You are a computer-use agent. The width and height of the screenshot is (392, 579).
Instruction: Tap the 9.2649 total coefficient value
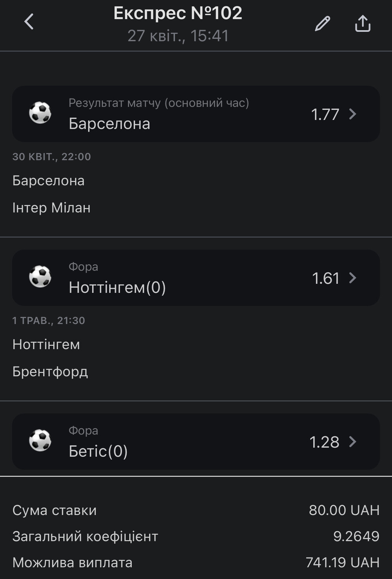click(x=356, y=536)
